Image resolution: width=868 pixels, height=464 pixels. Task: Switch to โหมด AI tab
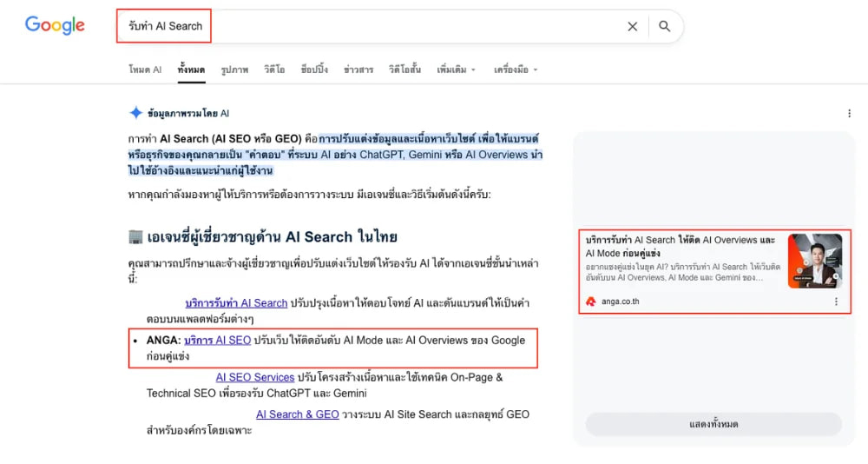(145, 70)
